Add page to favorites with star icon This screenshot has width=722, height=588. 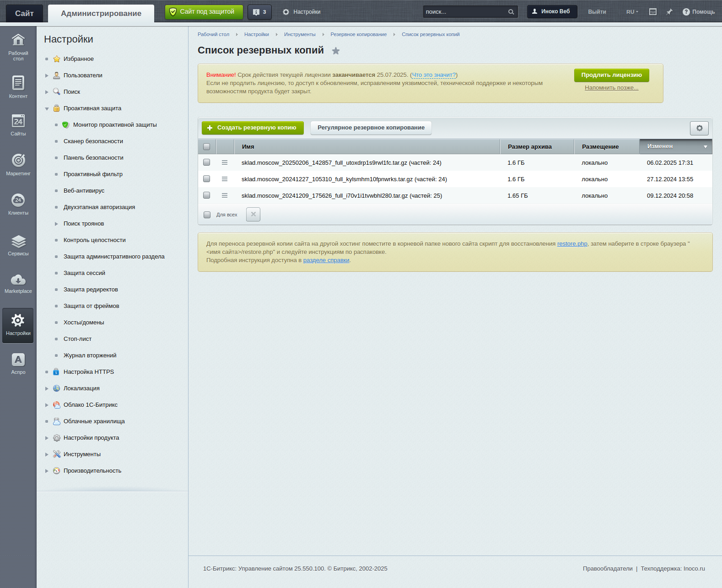pos(336,51)
